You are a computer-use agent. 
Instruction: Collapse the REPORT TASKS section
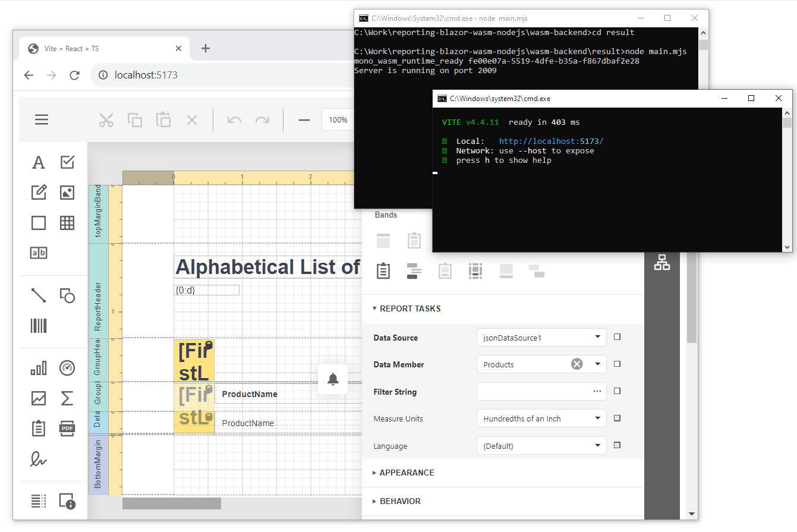click(409, 309)
